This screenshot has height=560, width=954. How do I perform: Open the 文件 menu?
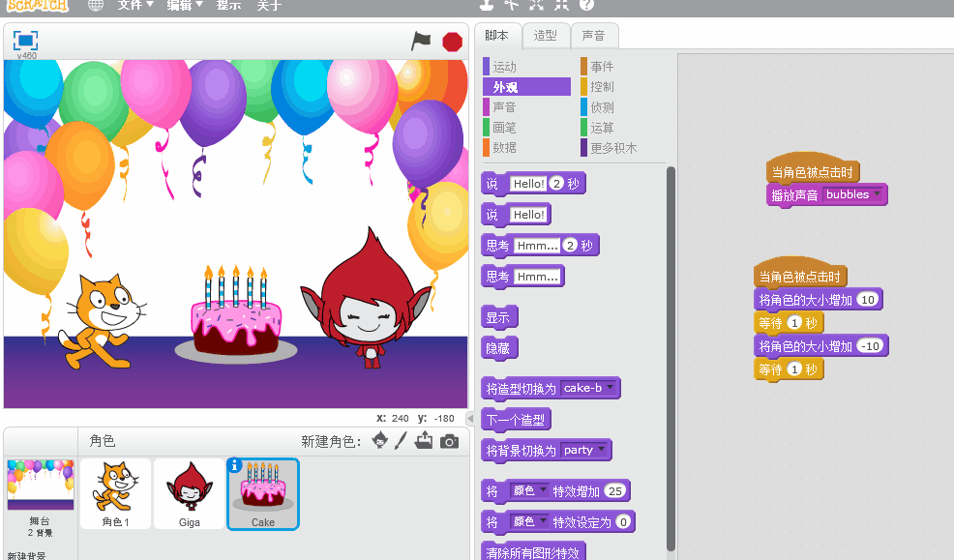coord(135,5)
